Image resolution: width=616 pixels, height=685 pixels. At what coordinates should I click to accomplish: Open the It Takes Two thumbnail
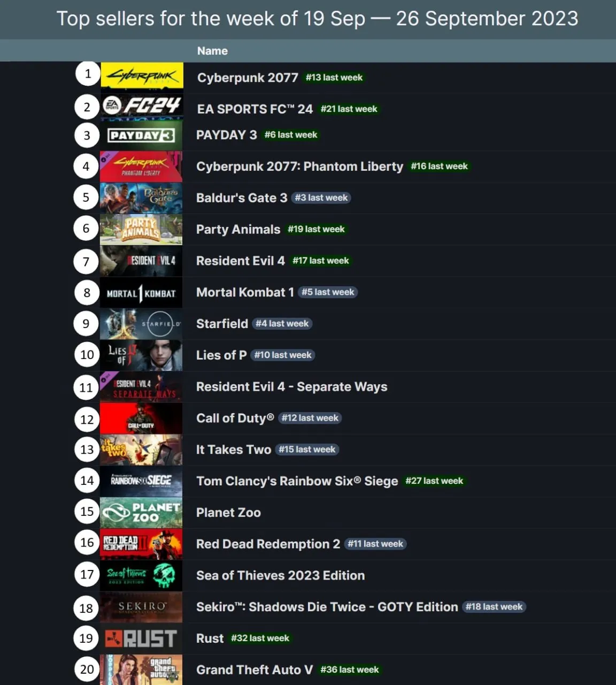(x=141, y=450)
